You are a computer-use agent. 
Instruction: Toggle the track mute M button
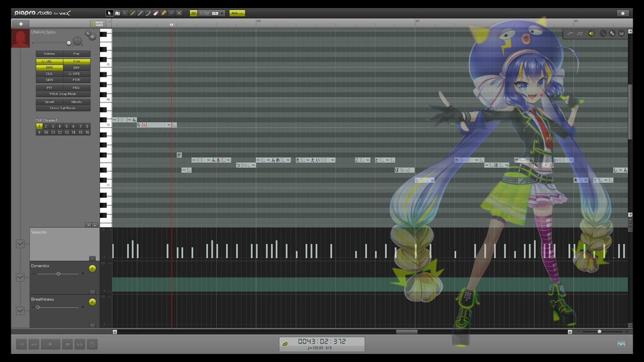pyautogui.click(x=93, y=37)
